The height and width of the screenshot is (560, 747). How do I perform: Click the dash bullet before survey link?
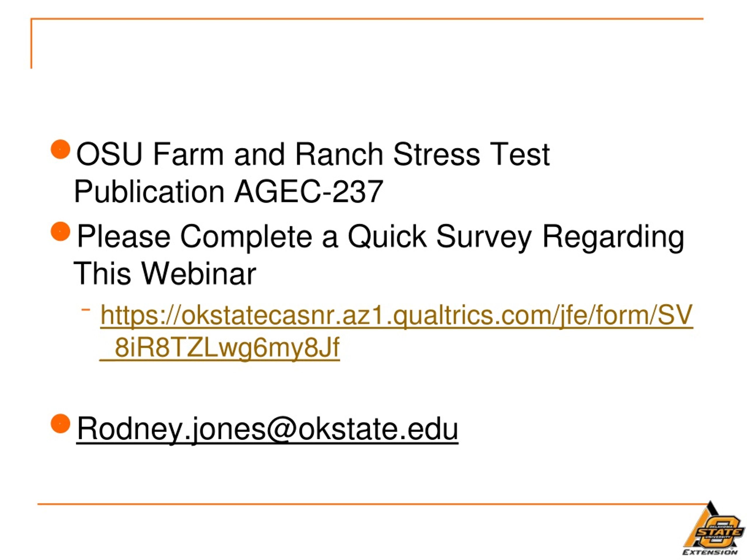pyautogui.click(x=86, y=309)
